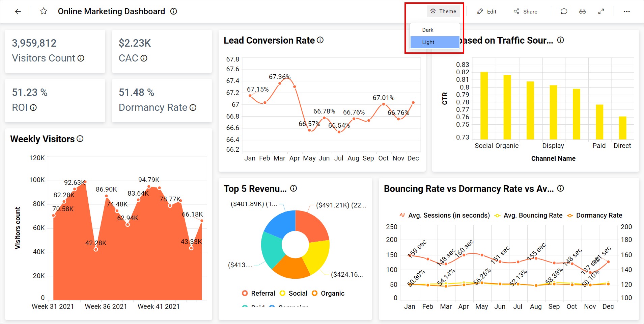
Task: Toggle Referral legend item in donut chart
Action: (x=259, y=293)
